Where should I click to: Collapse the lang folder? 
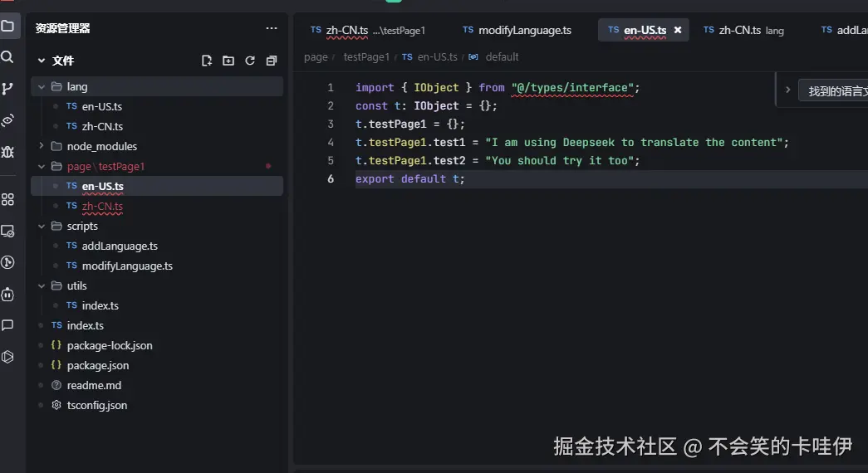point(42,87)
